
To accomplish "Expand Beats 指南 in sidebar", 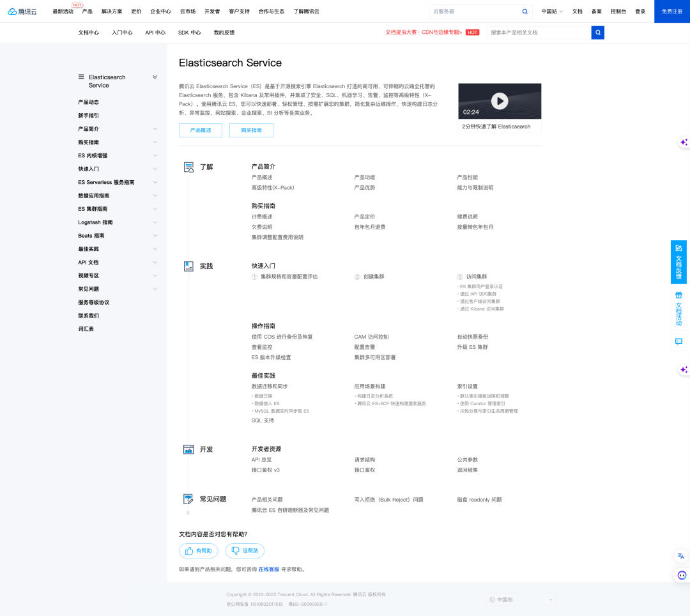I will (155, 235).
